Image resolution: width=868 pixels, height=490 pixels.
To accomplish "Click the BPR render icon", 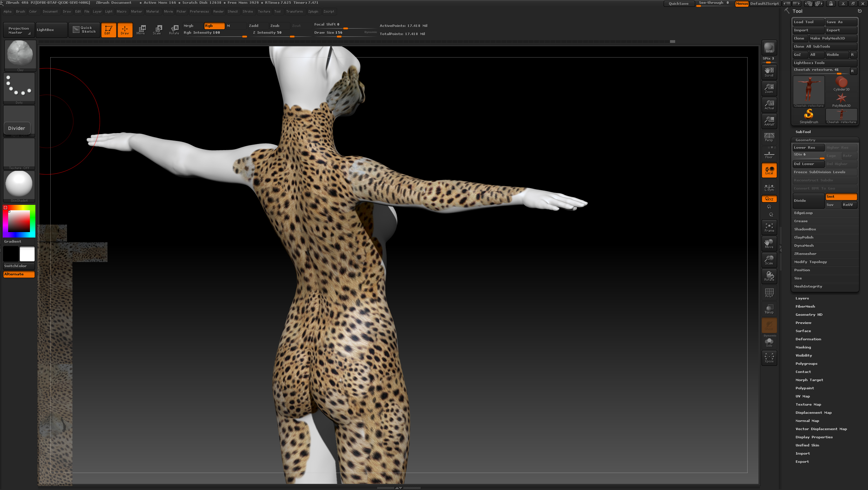I will (x=769, y=48).
